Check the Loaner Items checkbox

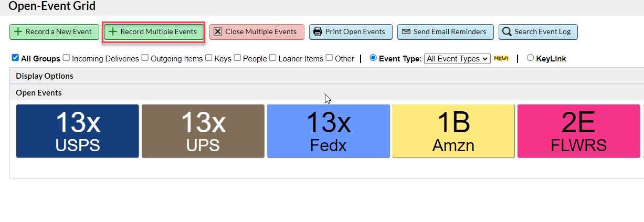[x=273, y=58]
